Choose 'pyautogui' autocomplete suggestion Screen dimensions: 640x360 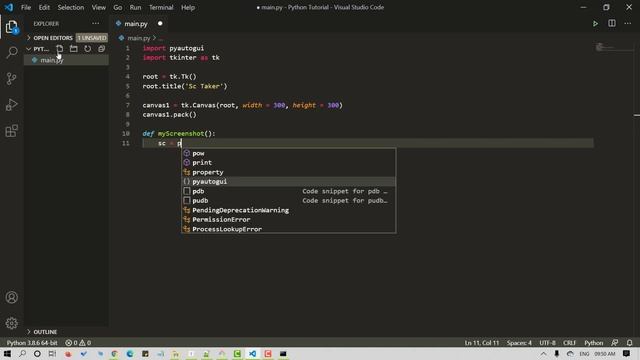click(289, 182)
